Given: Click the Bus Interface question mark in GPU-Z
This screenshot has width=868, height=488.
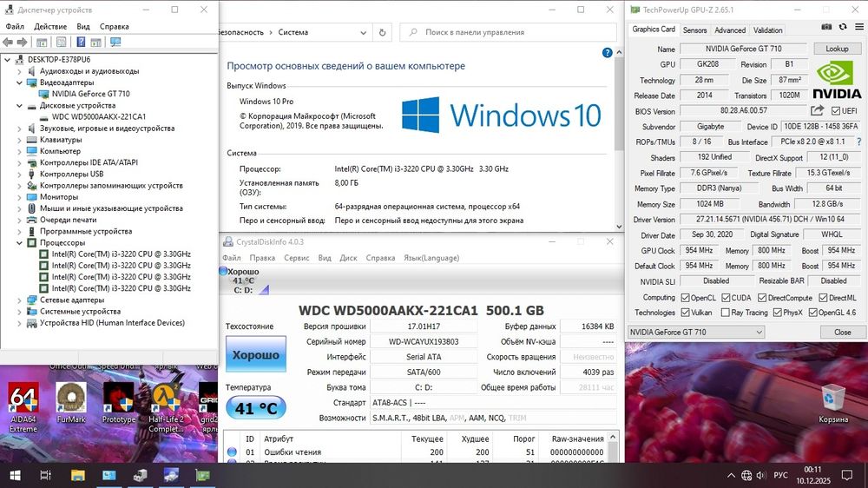Looking at the screenshot, I should pyautogui.click(x=859, y=142).
